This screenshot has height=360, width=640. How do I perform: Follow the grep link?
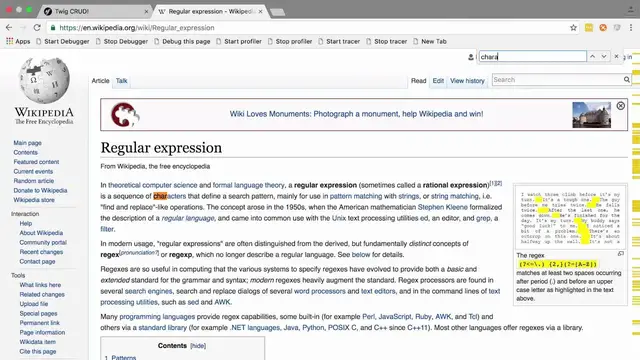click(x=483, y=218)
